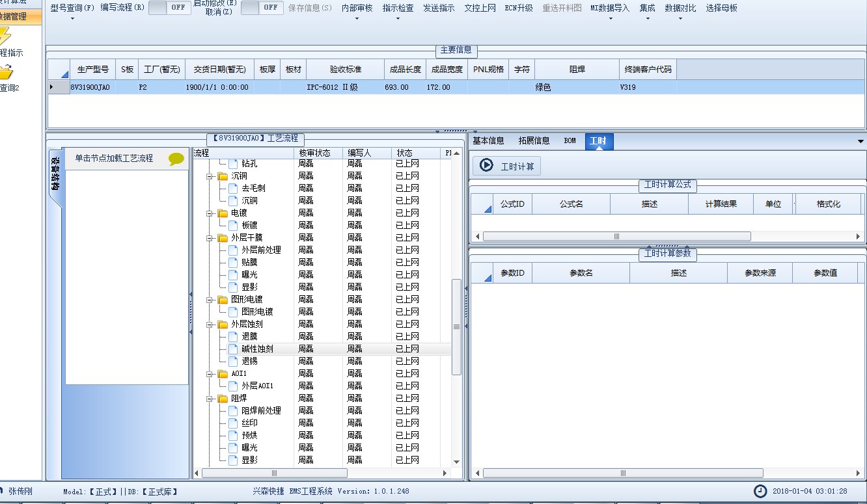Click the clock icon in the status bar

click(x=760, y=491)
